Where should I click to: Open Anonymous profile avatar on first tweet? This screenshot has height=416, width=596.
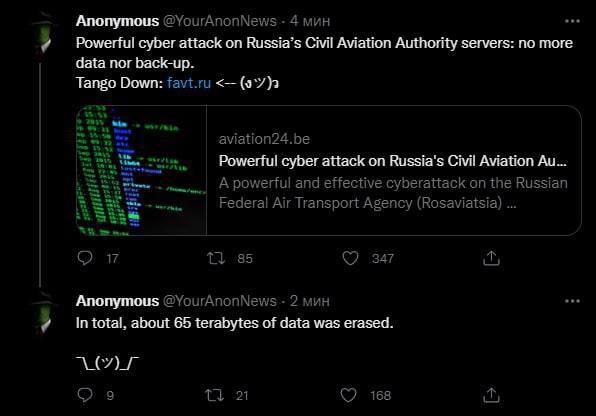[x=43, y=35]
